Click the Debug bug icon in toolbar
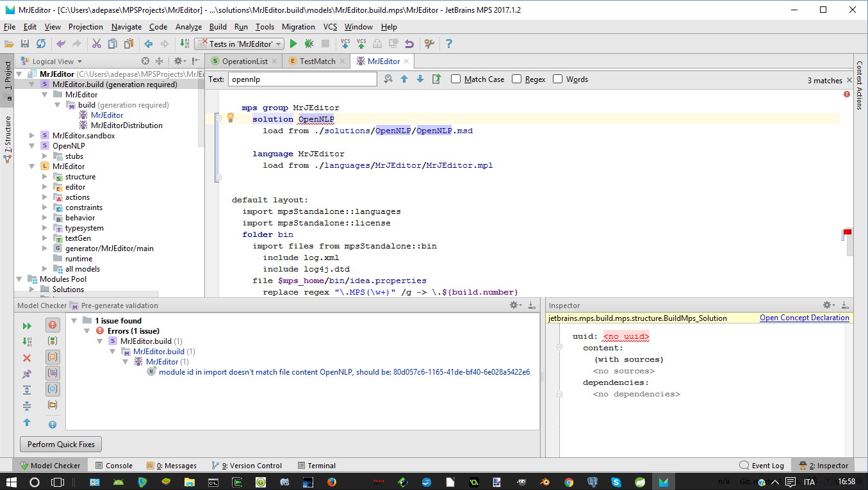The height and width of the screenshot is (490, 868). coord(309,44)
